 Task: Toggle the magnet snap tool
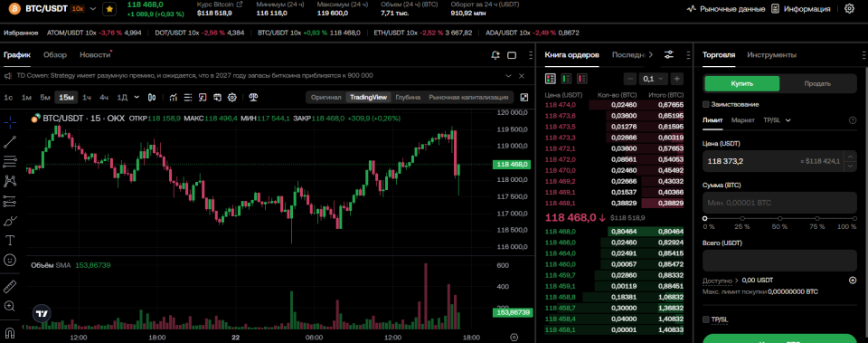tap(10, 332)
